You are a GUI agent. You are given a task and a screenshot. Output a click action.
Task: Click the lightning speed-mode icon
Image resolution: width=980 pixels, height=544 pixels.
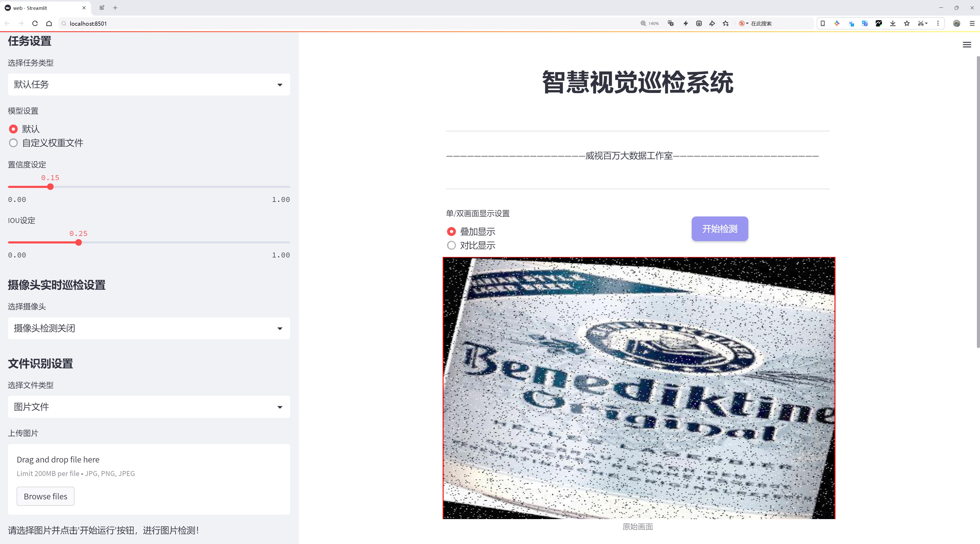pyautogui.click(x=686, y=23)
